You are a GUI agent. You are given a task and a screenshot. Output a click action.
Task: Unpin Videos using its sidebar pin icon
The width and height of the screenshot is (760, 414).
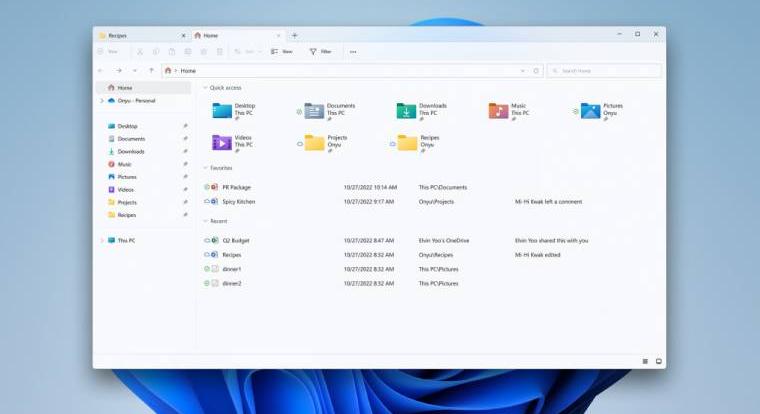click(185, 190)
